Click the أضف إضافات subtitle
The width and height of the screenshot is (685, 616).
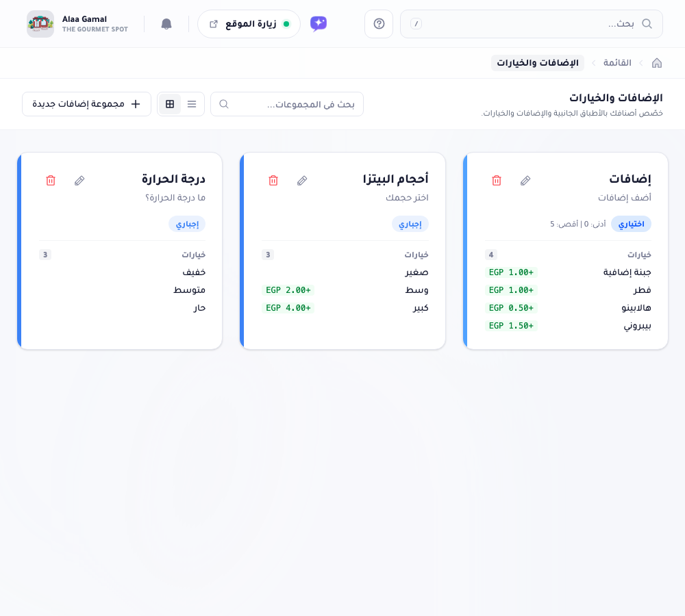625,198
